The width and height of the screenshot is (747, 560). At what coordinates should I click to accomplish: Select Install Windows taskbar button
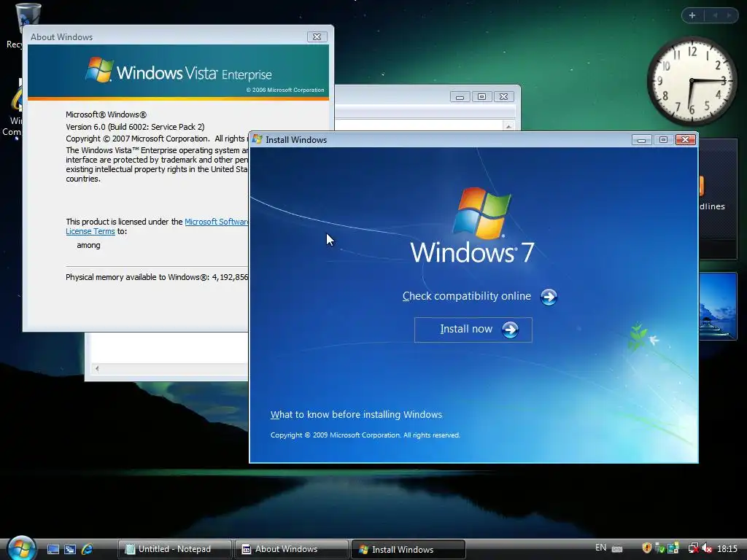(x=409, y=550)
